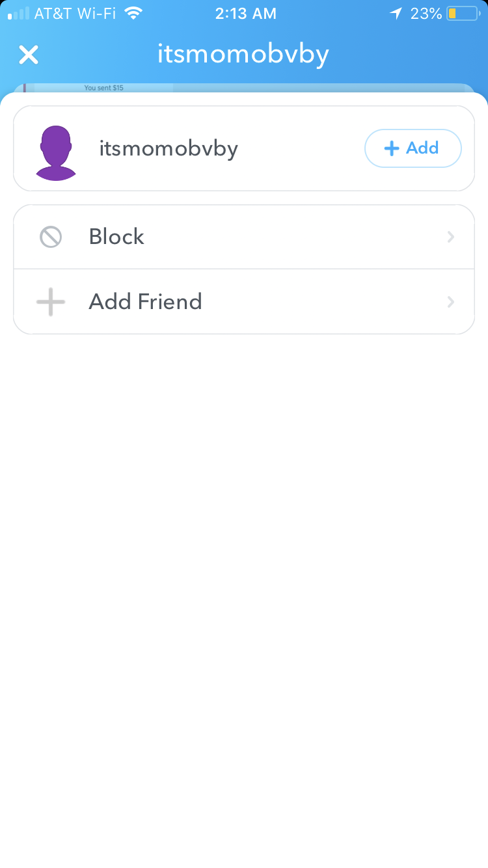Click the + Add button
Viewport: 488px width, 868px height.
click(413, 148)
